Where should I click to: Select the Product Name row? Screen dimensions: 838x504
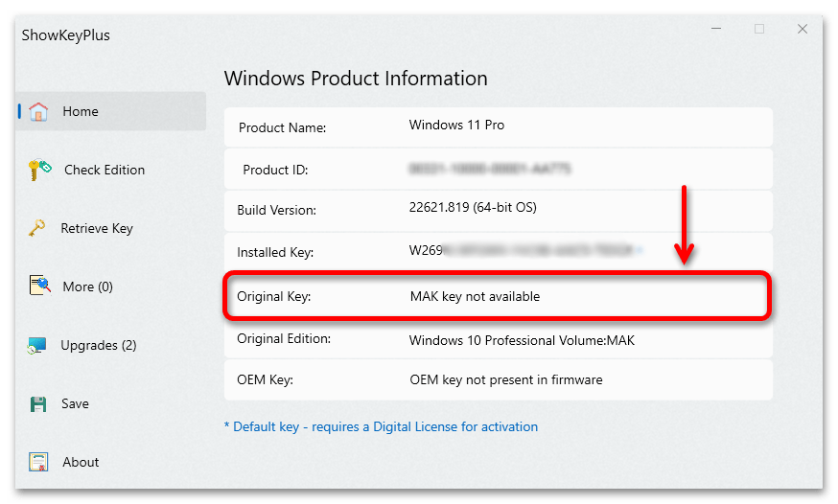[x=498, y=126]
